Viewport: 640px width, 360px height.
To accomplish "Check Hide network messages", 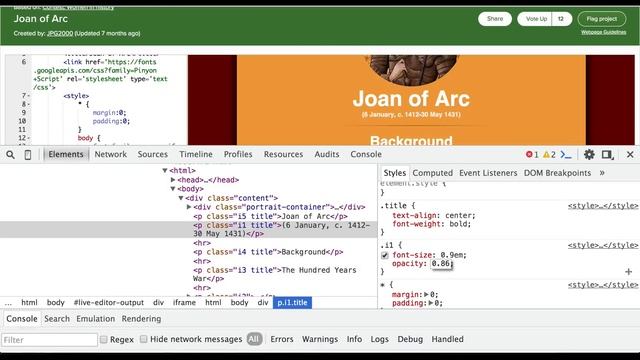I will pos(143,339).
